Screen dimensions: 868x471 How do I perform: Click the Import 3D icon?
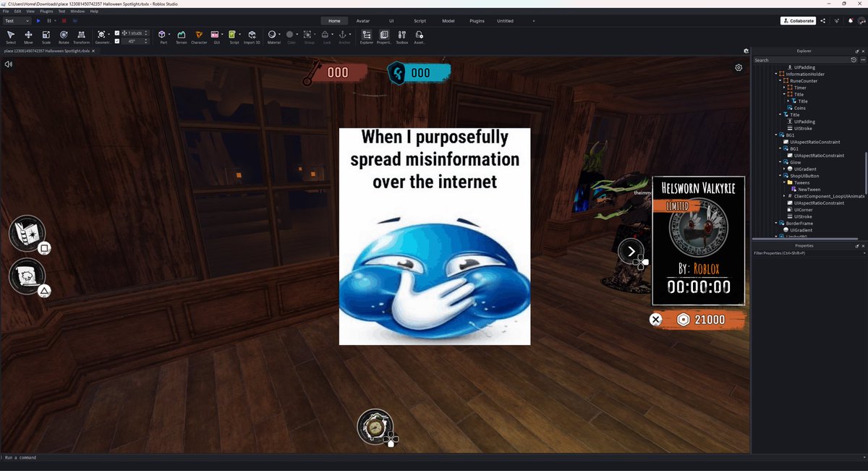pyautogui.click(x=252, y=37)
